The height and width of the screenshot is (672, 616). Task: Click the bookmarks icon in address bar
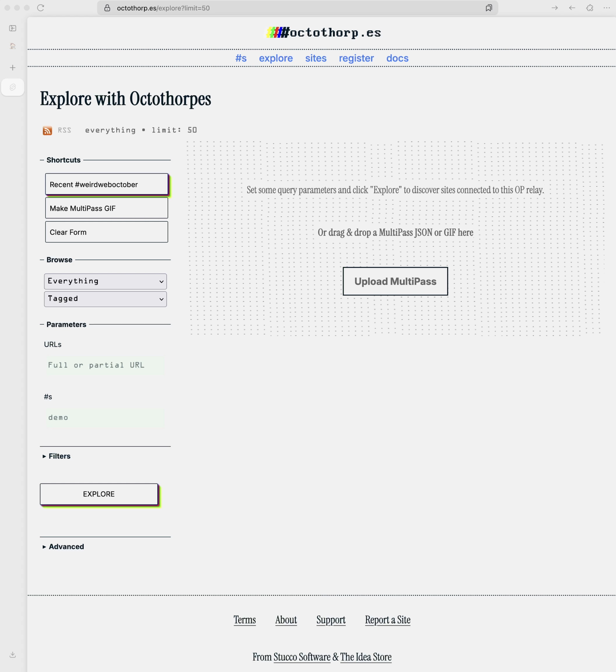click(488, 8)
